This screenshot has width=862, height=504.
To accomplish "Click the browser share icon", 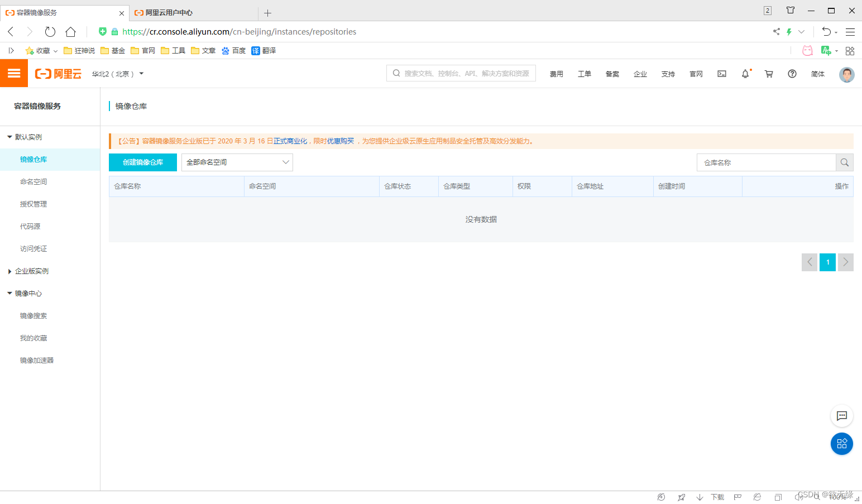I will (776, 32).
